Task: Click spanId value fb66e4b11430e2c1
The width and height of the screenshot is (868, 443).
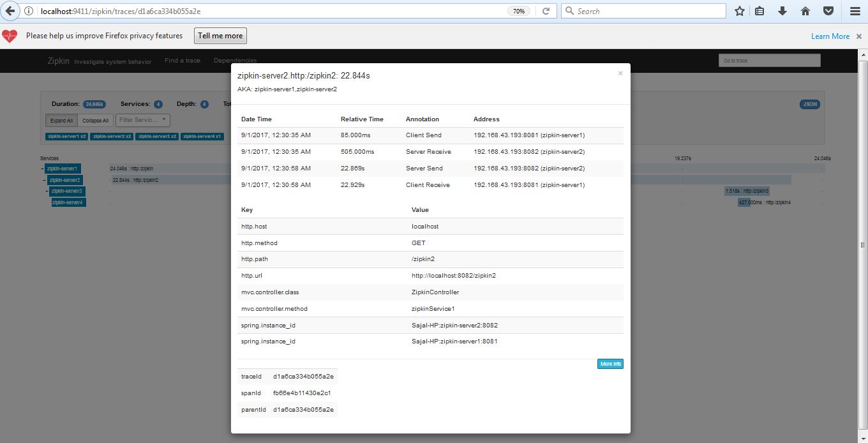Action: click(302, 393)
